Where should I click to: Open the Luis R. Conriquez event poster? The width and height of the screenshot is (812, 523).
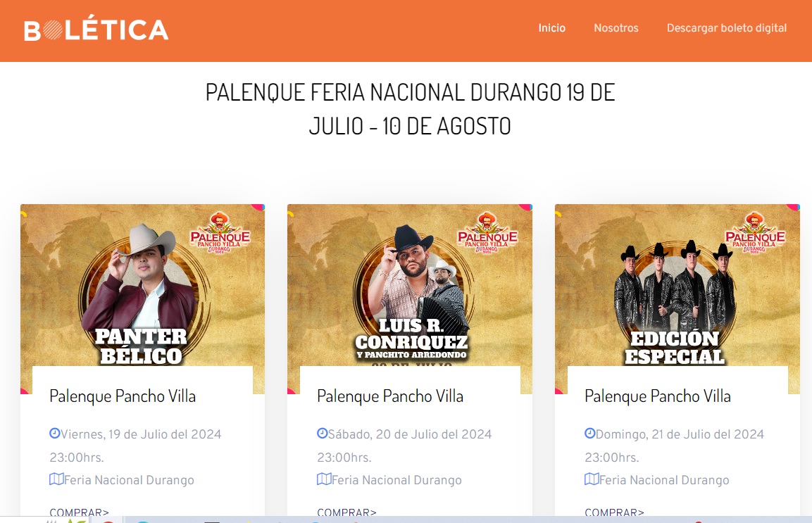[410, 285]
